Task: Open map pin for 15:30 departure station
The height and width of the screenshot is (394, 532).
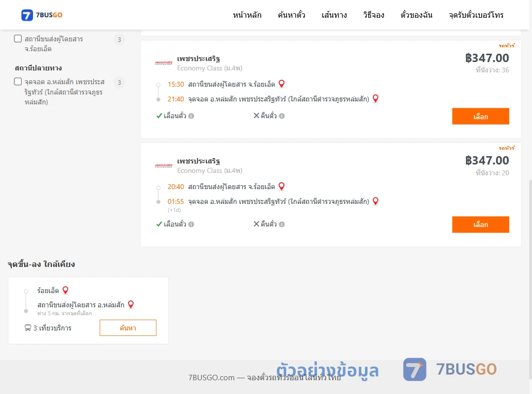Action: [281, 84]
